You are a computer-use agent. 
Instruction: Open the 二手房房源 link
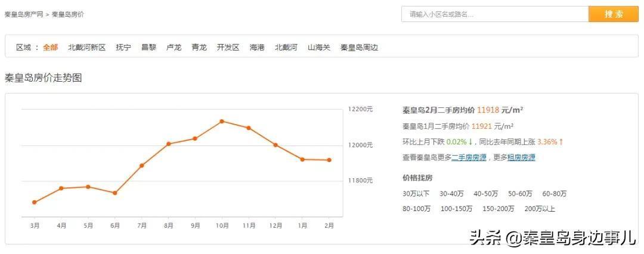[x=469, y=157]
